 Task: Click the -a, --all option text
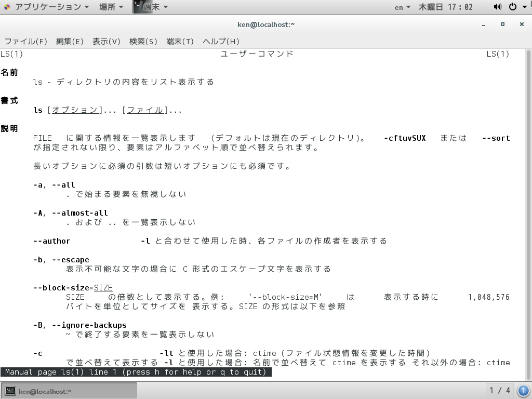click(x=54, y=185)
